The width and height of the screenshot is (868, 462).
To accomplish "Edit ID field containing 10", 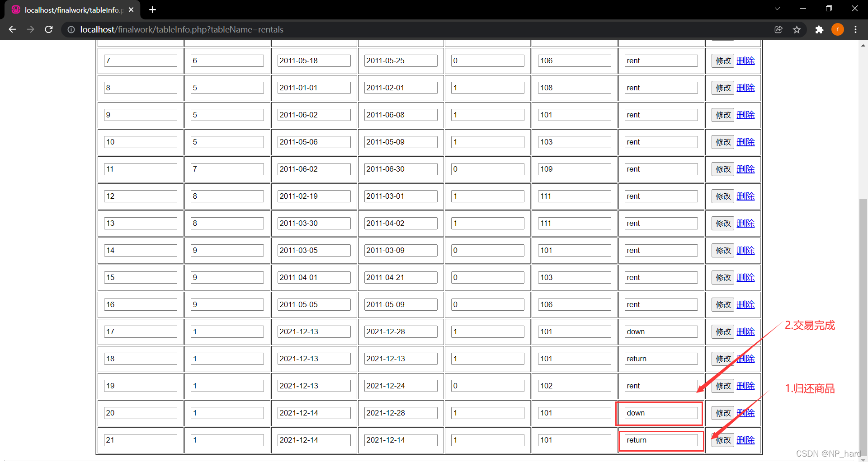I will point(140,142).
